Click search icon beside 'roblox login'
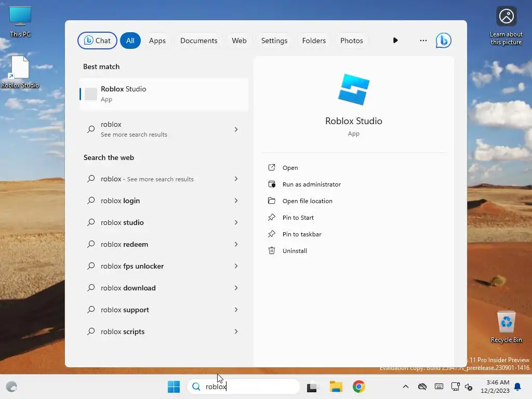This screenshot has width=532, height=399. tap(91, 201)
